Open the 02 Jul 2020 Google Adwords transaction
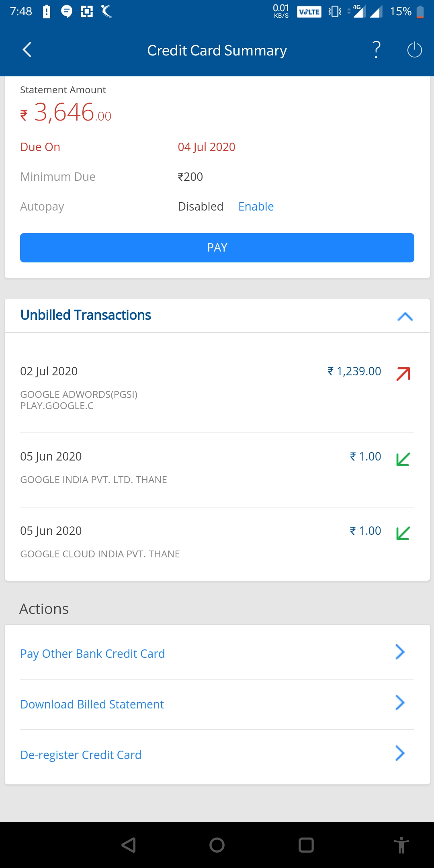Image resolution: width=434 pixels, height=868 pixels. pyautogui.click(x=217, y=387)
